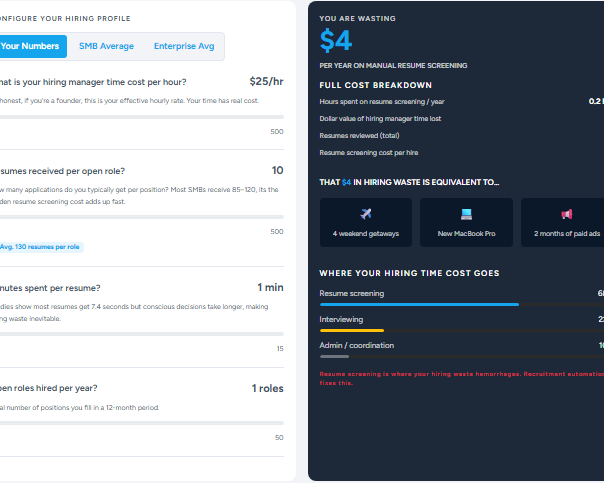The height and width of the screenshot is (483, 604).
Task: Click the gray Admin / coordination progress bar
Action: (x=334, y=356)
